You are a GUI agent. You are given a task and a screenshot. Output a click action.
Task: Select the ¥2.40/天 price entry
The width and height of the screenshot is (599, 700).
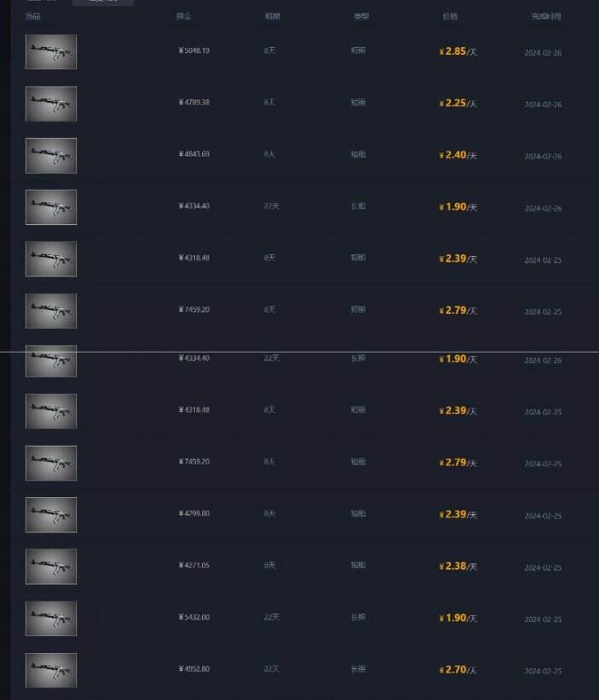[x=458, y=155]
